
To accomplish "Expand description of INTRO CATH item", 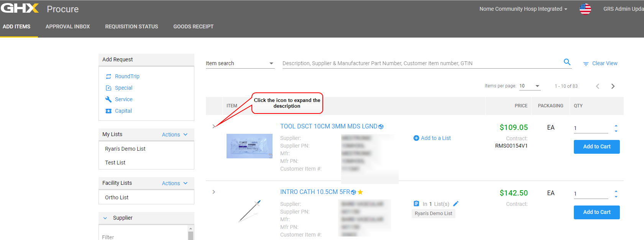I will click(x=214, y=192).
